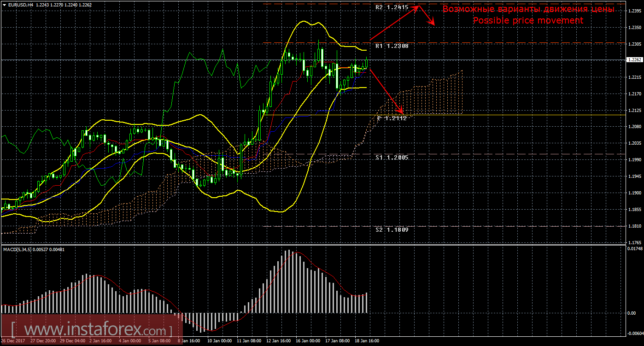Screen dimensions: 644x346
Task: Click the 17 Jan 08:00 time axis label
Action: click(338, 341)
